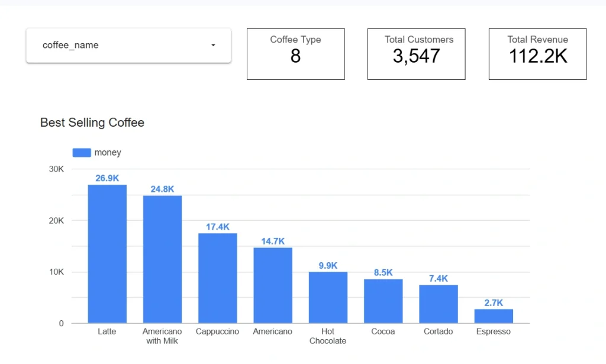Click the 10K y-axis label
The image size is (606, 364).
pos(56,272)
